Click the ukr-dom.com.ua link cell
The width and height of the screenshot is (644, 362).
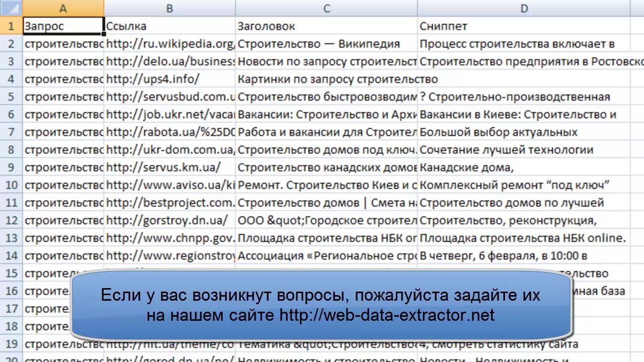[170, 150]
